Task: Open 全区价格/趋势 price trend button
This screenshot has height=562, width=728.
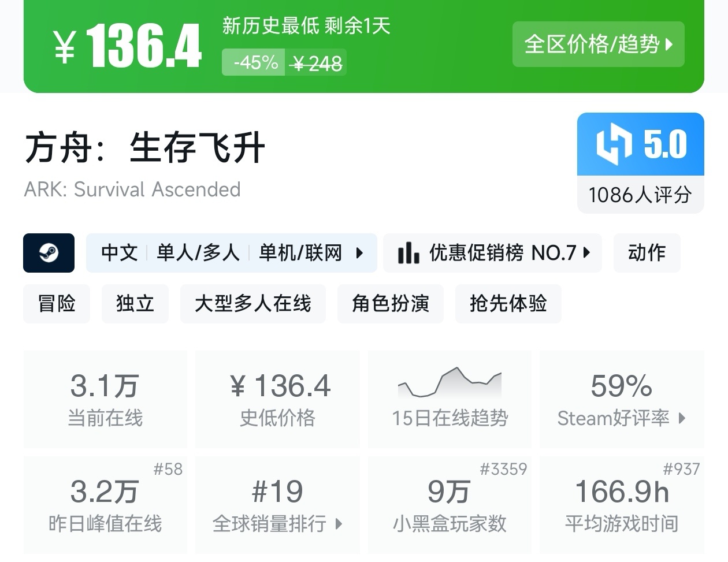Action: point(599,44)
